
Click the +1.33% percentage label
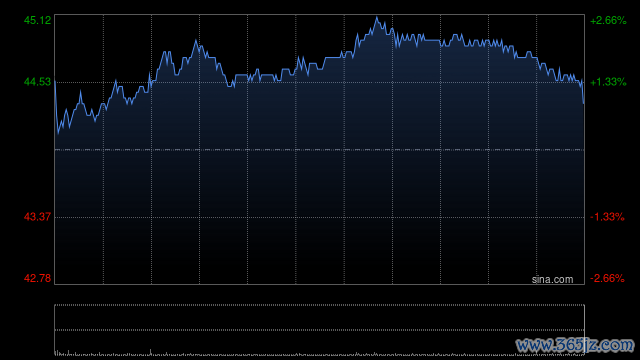tap(608, 82)
